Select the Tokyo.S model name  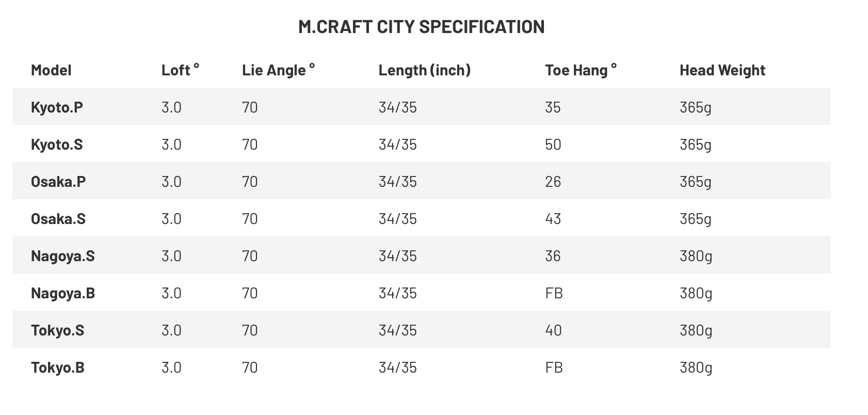(x=57, y=330)
